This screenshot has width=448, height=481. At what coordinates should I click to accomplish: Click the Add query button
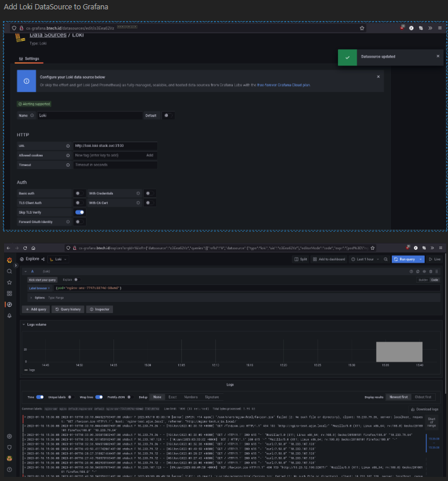36,309
